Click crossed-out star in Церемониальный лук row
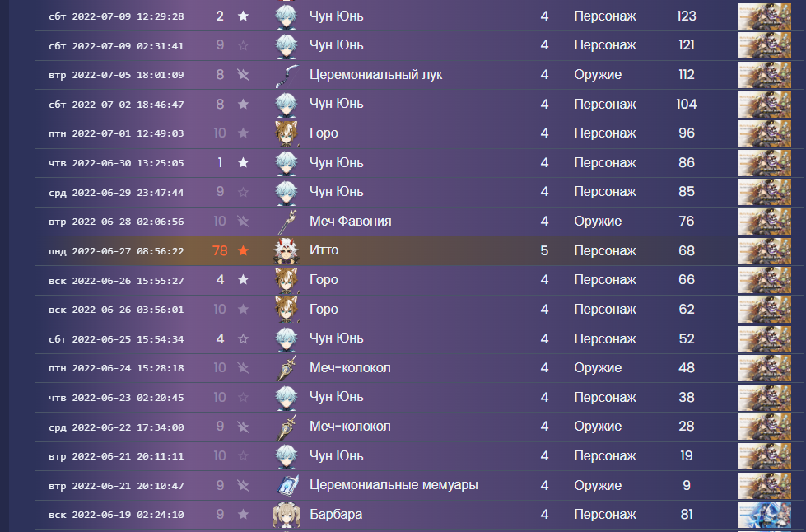 [243, 75]
